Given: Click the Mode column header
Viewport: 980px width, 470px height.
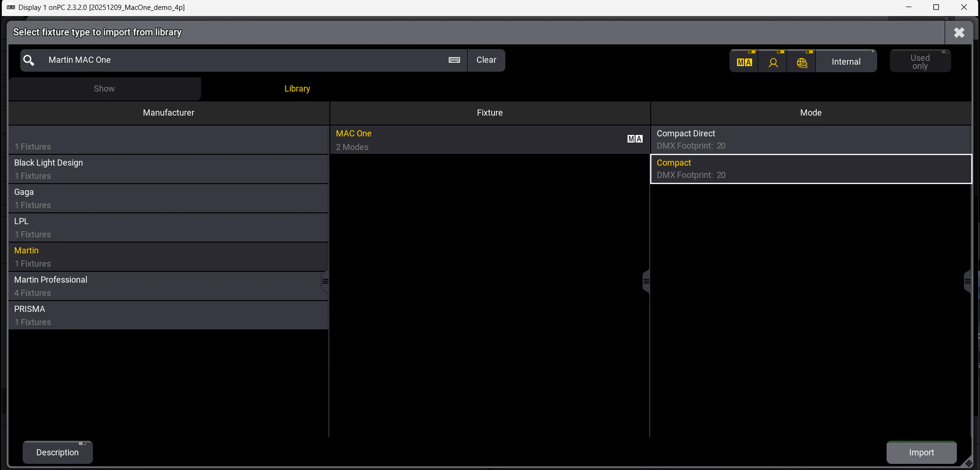Looking at the screenshot, I should tap(811, 113).
